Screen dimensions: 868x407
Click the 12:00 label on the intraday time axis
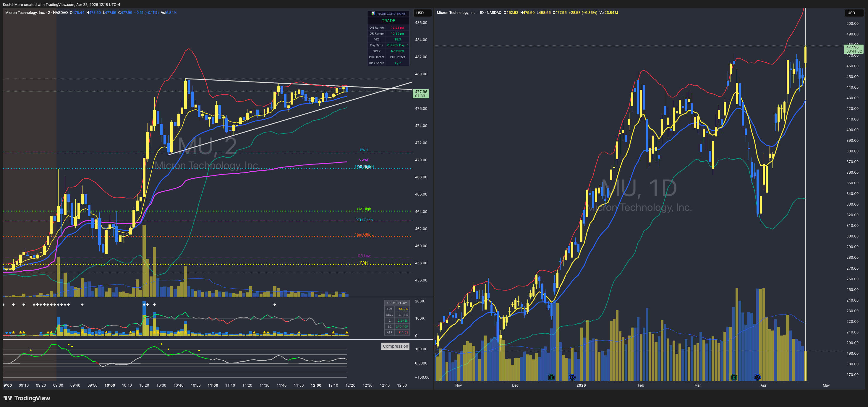[316, 385]
